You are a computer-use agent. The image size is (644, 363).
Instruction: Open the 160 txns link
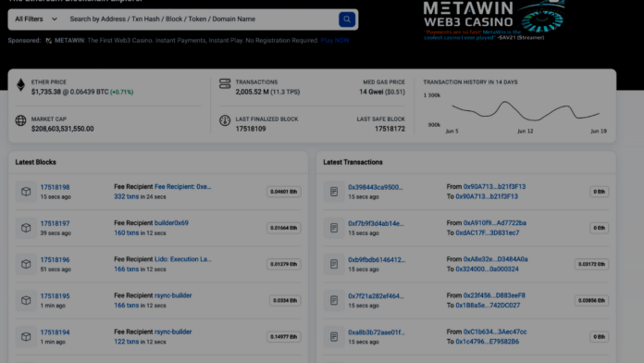pos(127,232)
